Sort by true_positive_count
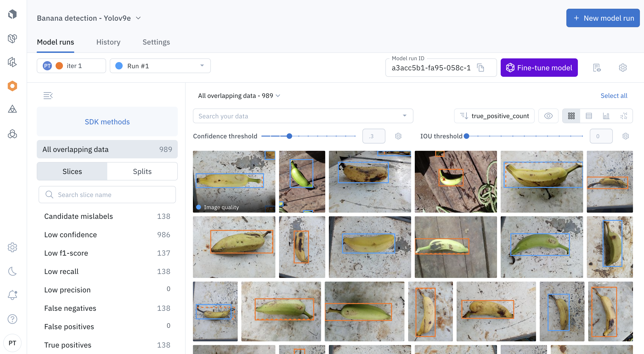 (x=494, y=116)
